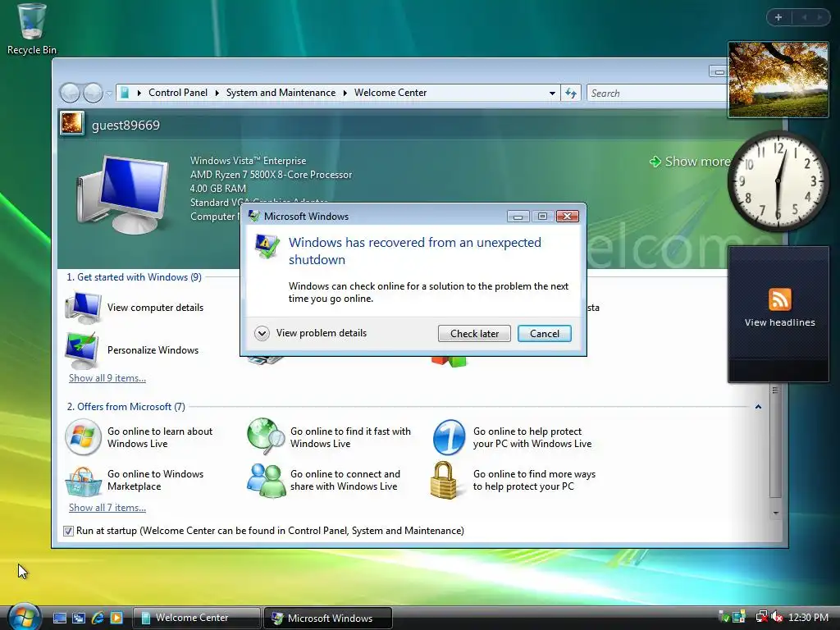Click the Search input field
The width and height of the screenshot is (840, 630).
656,94
